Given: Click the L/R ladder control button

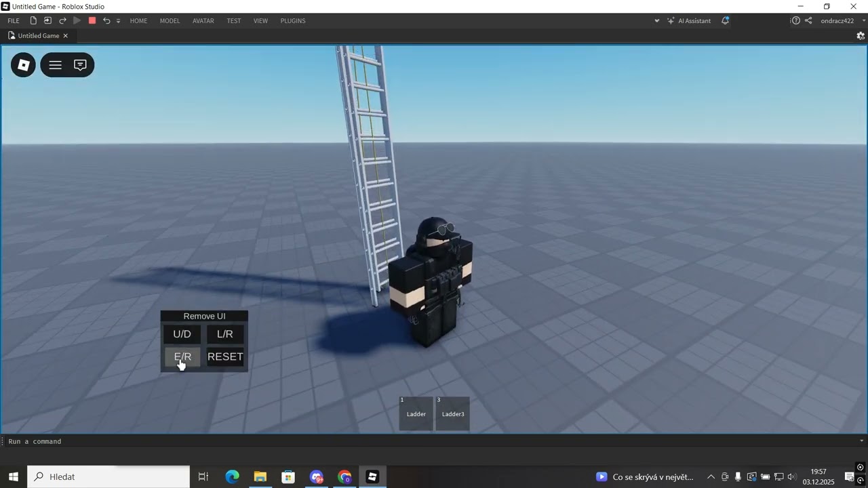Looking at the screenshot, I should click(x=225, y=334).
